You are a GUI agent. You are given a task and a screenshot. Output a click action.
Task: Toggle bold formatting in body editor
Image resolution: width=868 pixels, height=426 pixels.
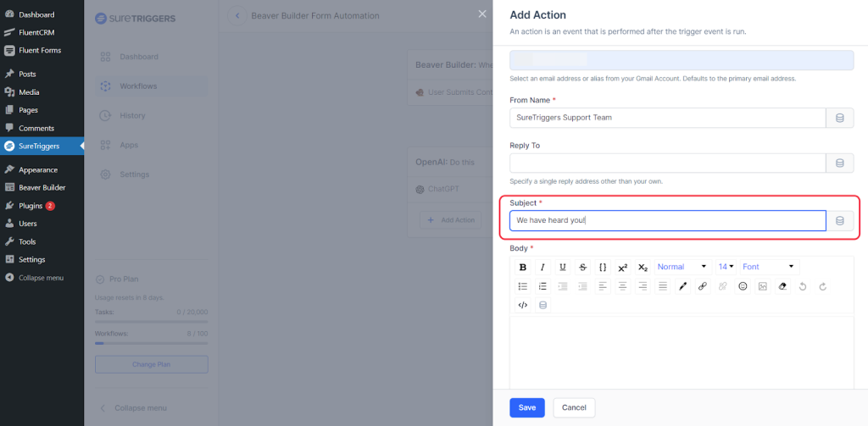[522, 267]
